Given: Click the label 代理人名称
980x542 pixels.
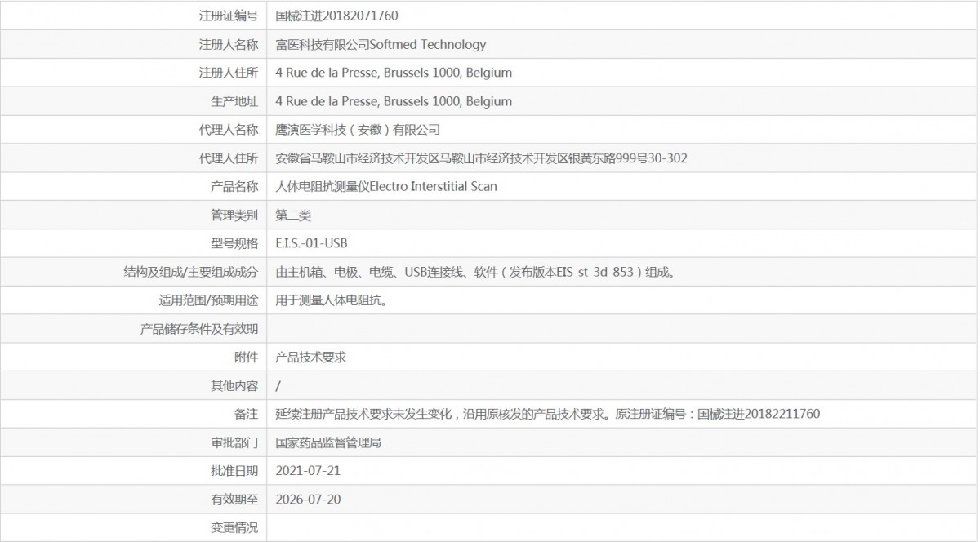Looking at the screenshot, I should [x=229, y=130].
